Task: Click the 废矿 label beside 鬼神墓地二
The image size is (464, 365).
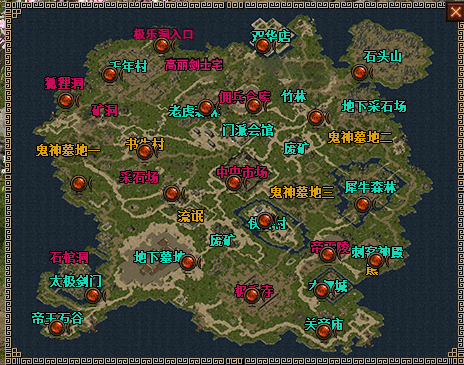Action: 296,148
